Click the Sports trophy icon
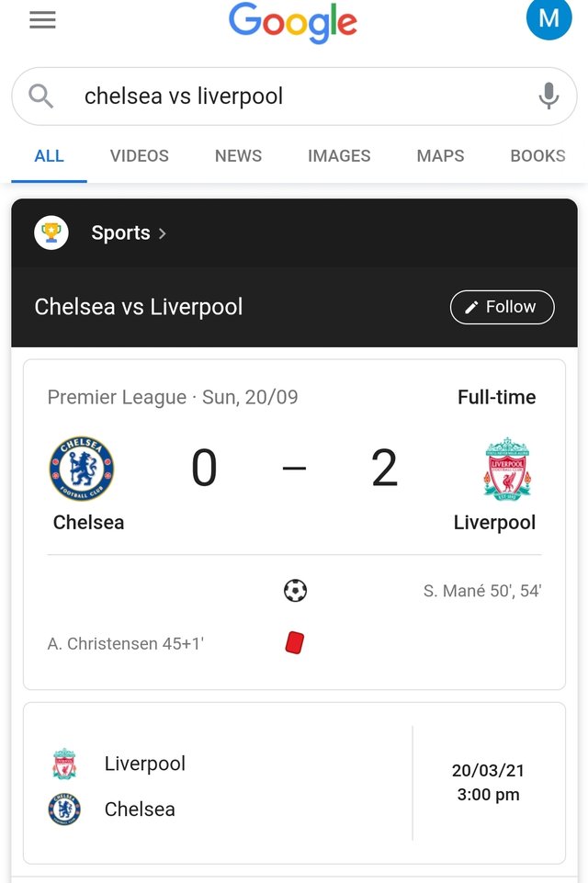The image size is (588, 883). click(51, 232)
